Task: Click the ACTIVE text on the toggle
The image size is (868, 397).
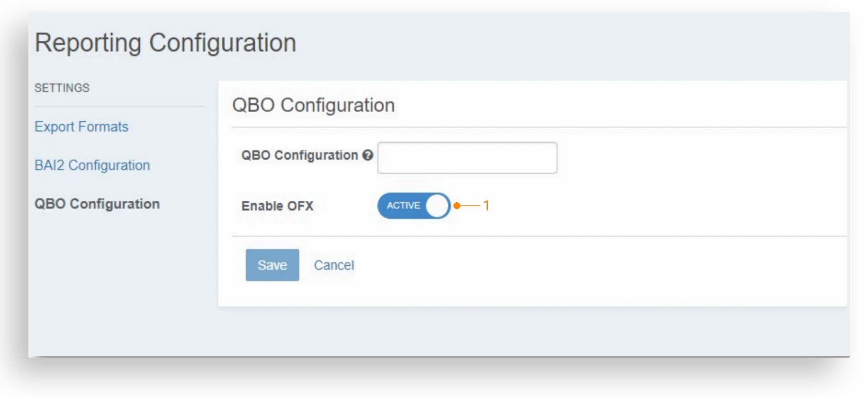Action: (x=403, y=206)
